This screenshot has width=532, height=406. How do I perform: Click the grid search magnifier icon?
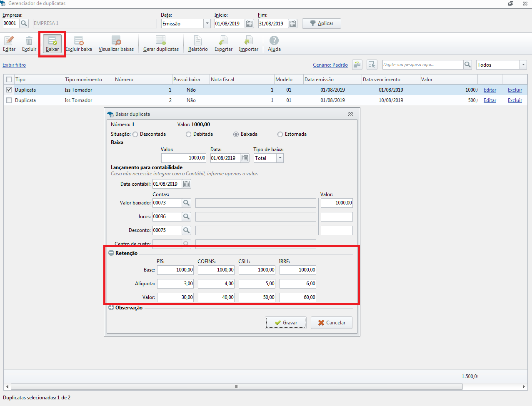[468, 65]
